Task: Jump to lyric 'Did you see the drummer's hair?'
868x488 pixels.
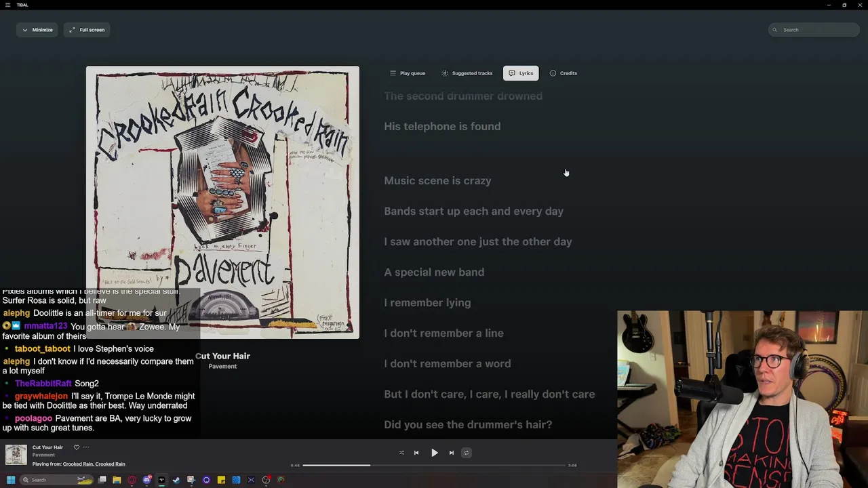Action: pos(468,425)
